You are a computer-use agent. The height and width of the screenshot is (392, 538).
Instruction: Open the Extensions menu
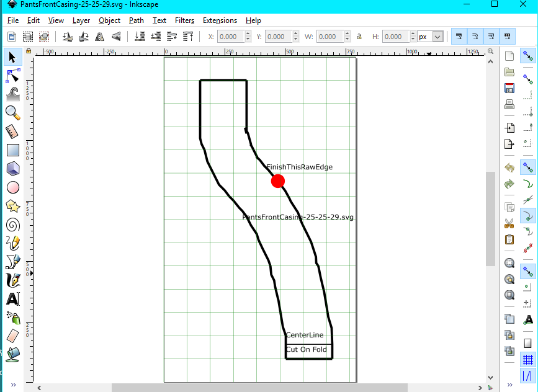coord(220,20)
